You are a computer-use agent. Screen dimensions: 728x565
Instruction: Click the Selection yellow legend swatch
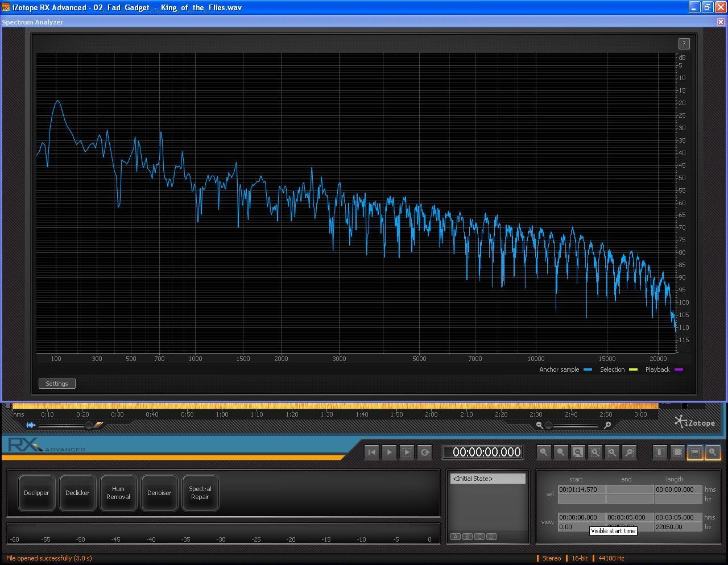[633, 369]
